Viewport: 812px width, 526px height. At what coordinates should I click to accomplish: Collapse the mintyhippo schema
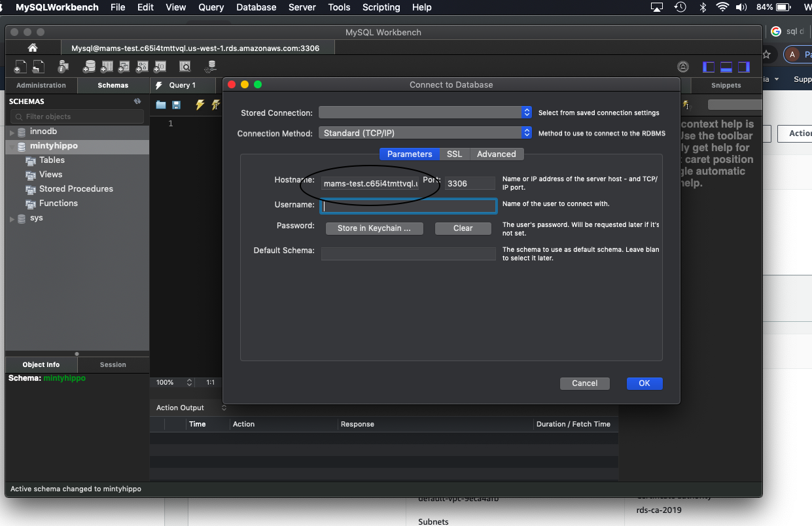tap(12, 147)
